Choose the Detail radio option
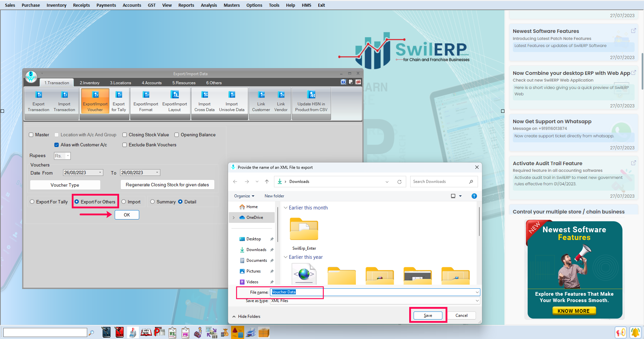Viewport: 644px width, 339px height. (180, 202)
